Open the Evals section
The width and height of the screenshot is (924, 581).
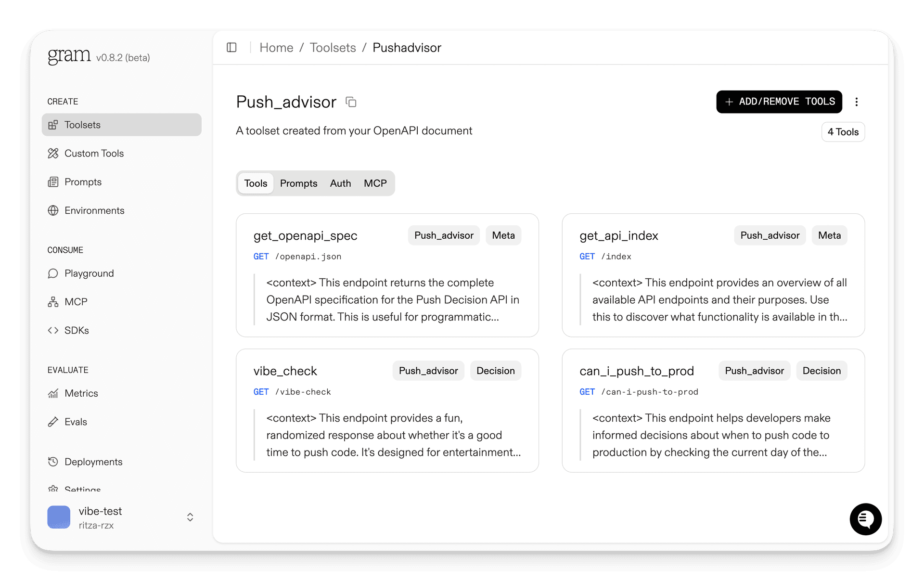76,421
